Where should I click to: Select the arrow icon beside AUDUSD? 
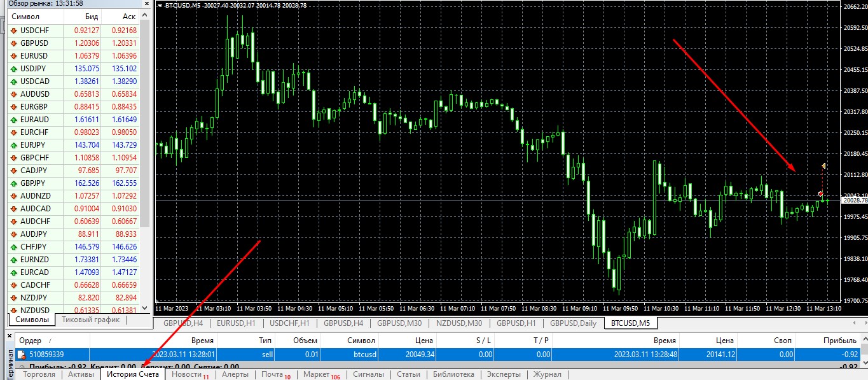click(13, 94)
